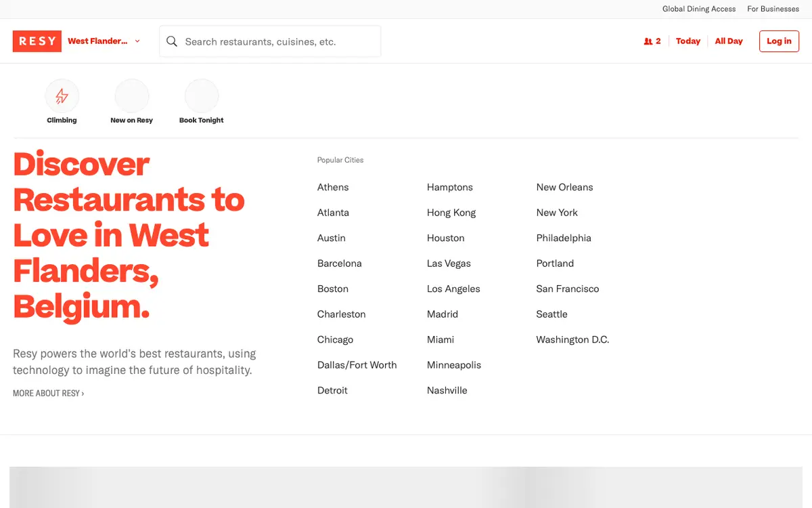Click the RESY logo
The image size is (812, 508).
[x=37, y=41]
